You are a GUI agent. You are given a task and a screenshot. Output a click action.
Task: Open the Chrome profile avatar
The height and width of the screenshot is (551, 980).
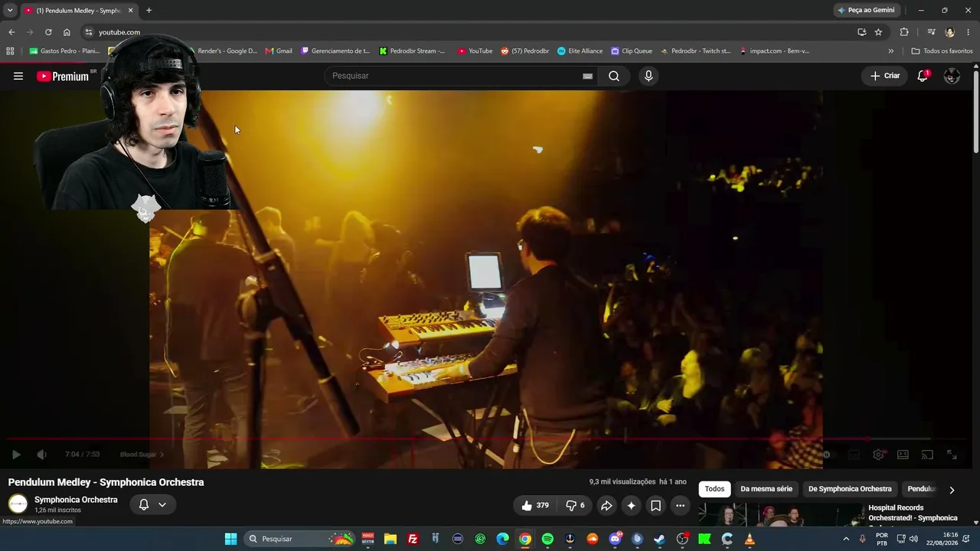click(x=950, y=32)
